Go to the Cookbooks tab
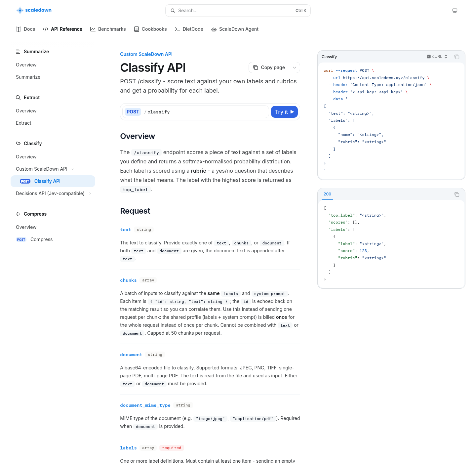Screen dimensions: 476x463 pos(150,29)
